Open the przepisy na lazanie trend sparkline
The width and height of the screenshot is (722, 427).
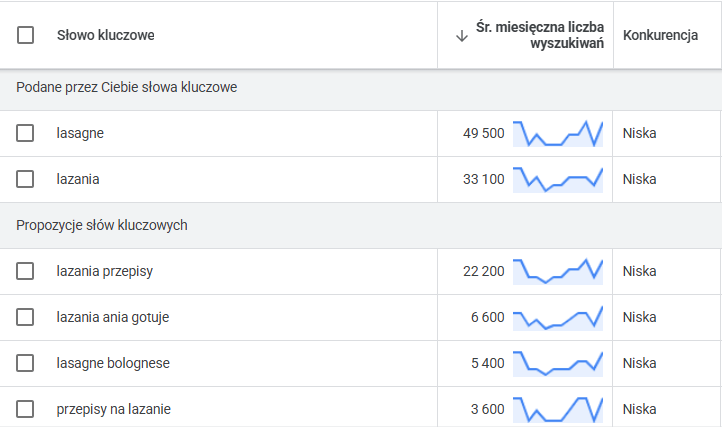pyautogui.click(x=558, y=409)
